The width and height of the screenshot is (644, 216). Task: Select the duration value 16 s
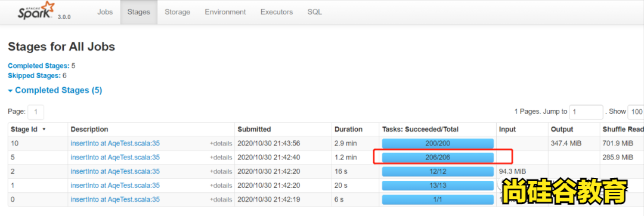(342, 171)
